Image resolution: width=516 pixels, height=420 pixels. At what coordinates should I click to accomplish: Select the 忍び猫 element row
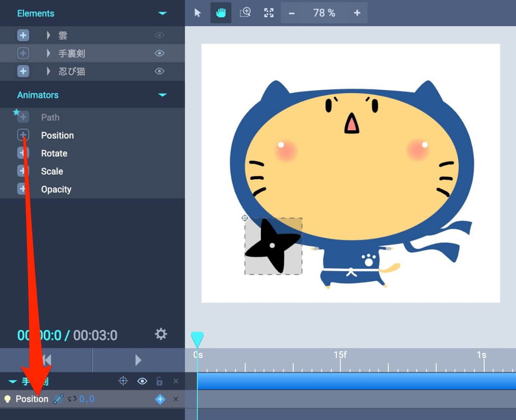point(92,71)
